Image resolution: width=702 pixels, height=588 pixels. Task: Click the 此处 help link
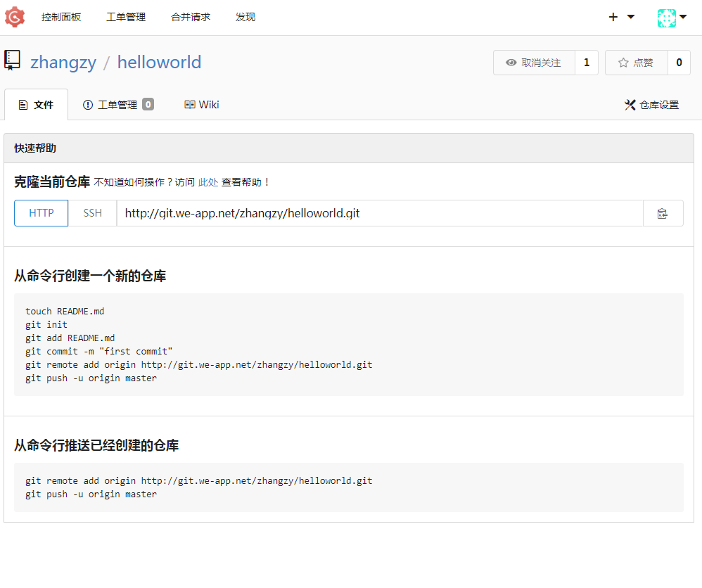[x=208, y=182]
